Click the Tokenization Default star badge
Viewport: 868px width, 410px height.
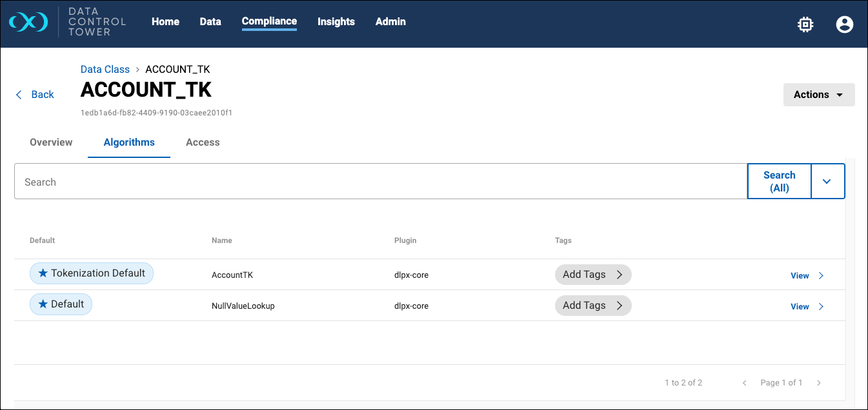[x=92, y=273]
